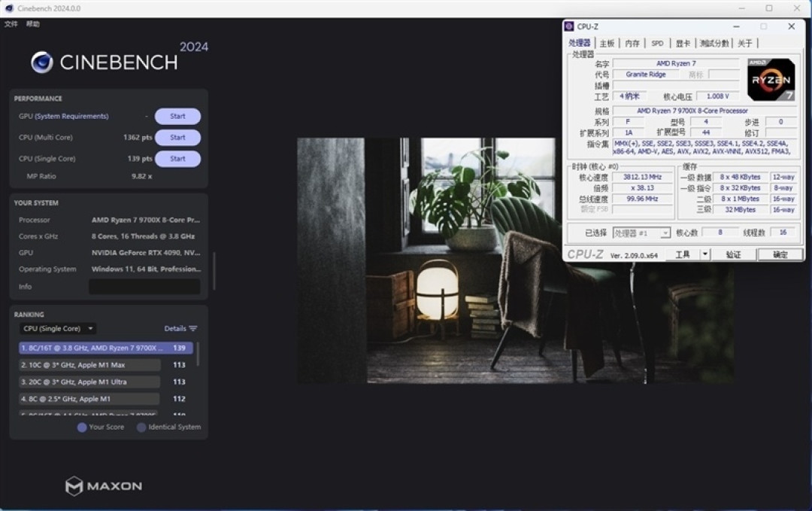Open the 文件 menu in Cinebench
This screenshot has width=812, height=511.
coord(9,23)
